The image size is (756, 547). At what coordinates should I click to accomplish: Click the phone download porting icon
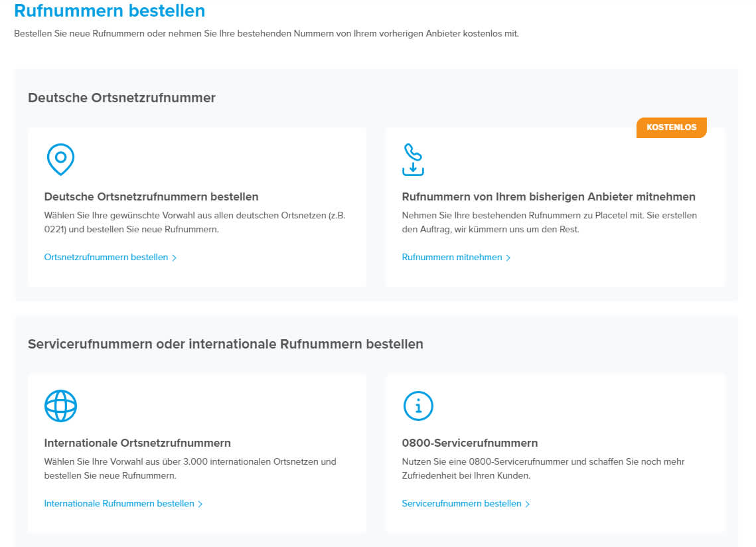coord(414,160)
